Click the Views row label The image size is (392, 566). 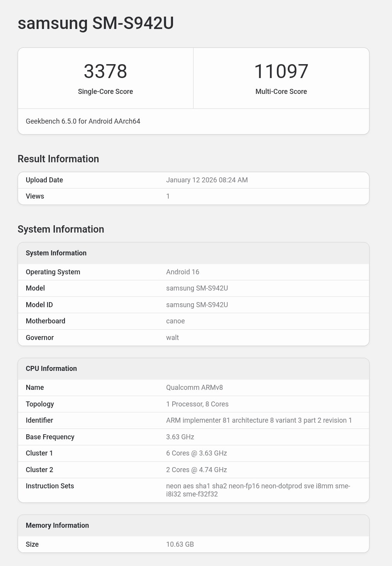click(35, 196)
